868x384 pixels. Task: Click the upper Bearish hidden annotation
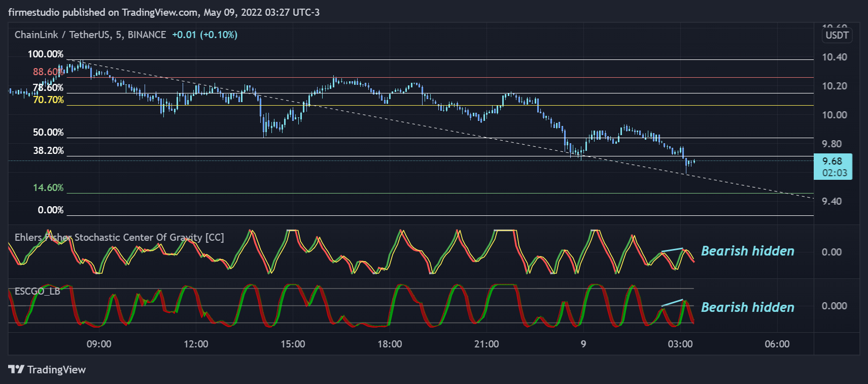[x=748, y=251]
